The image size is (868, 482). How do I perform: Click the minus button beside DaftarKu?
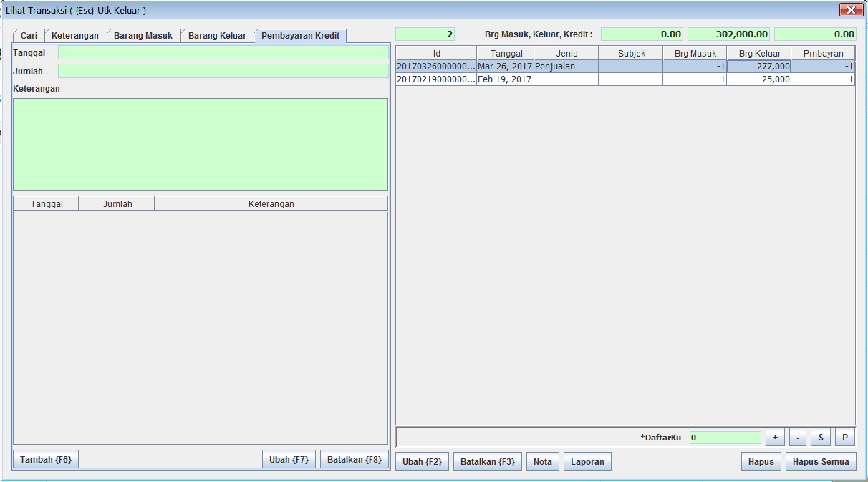pyautogui.click(x=798, y=437)
